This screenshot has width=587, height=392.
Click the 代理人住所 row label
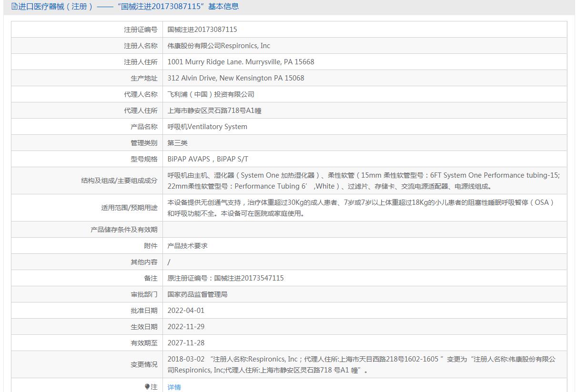point(141,111)
